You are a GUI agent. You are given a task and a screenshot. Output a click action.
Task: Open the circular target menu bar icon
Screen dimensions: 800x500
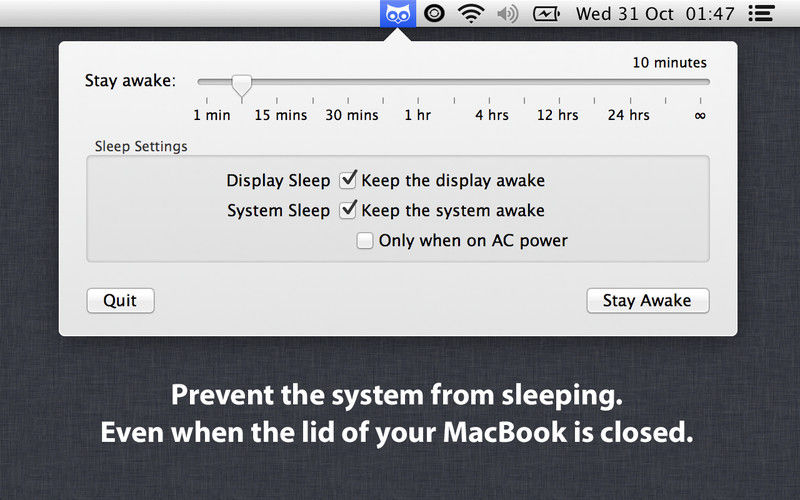tap(434, 13)
